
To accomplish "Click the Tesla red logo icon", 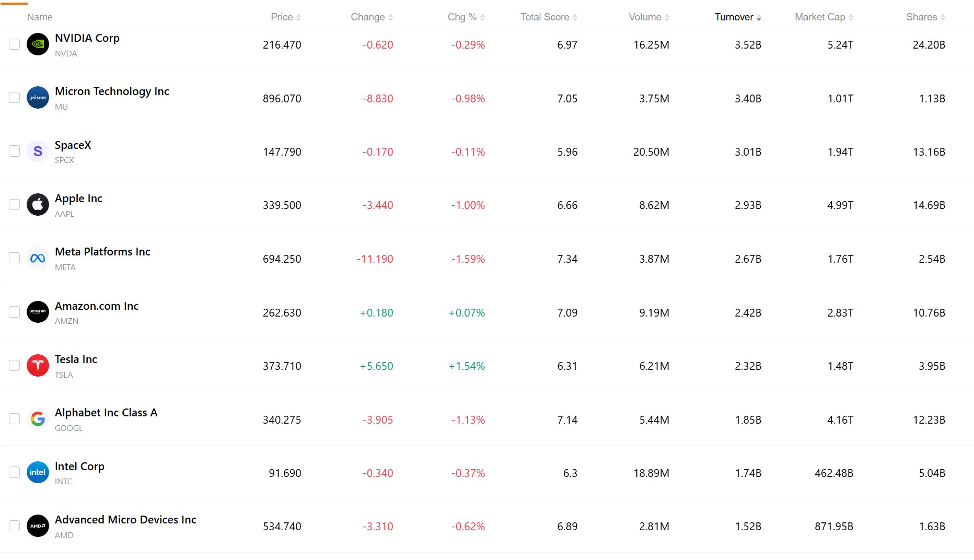I will (x=38, y=365).
